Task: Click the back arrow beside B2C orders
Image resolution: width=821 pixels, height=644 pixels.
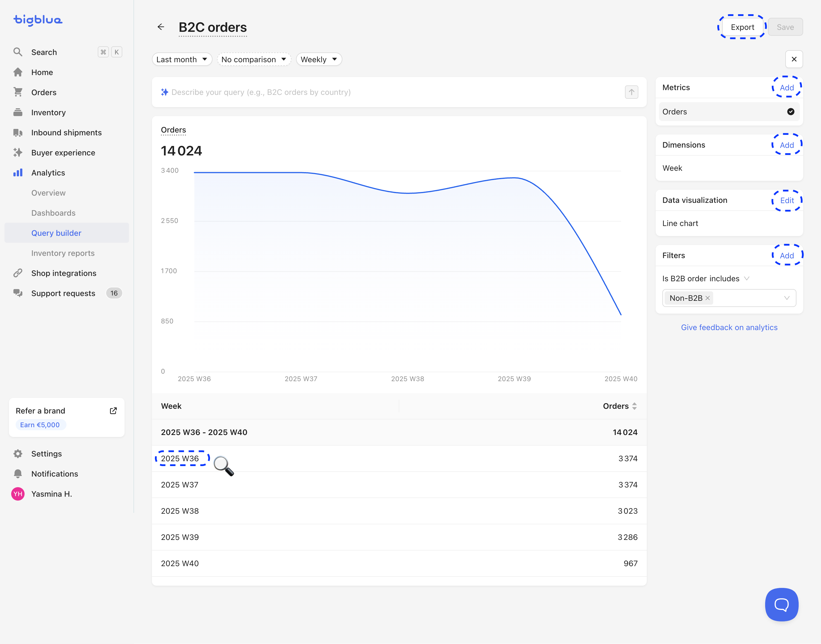Action: coord(161,27)
